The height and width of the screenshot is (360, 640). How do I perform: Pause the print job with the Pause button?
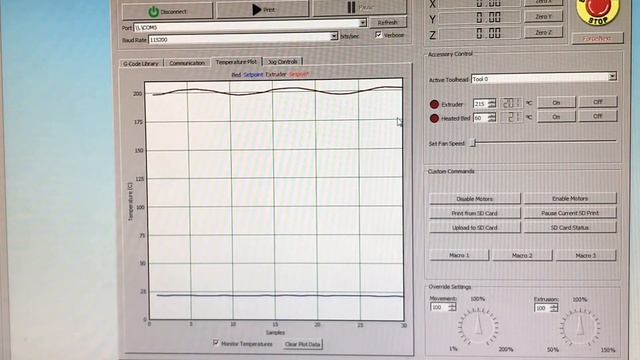[360, 8]
